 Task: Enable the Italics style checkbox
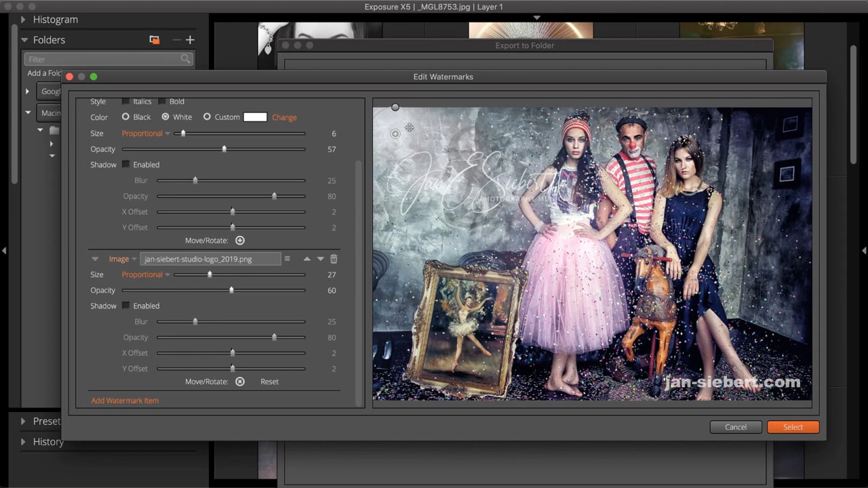(x=125, y=102)
